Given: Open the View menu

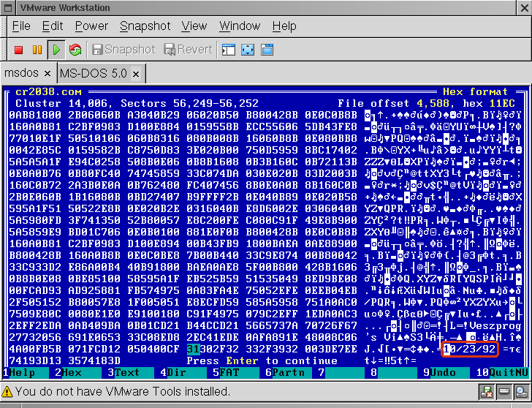Looking at the screenshot, I should (194, 26).
